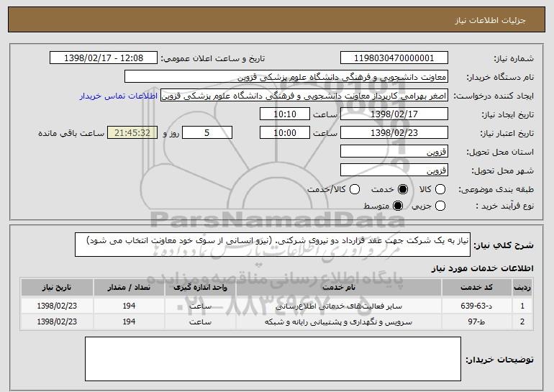Click service code cell ط-97

point(476,322)
